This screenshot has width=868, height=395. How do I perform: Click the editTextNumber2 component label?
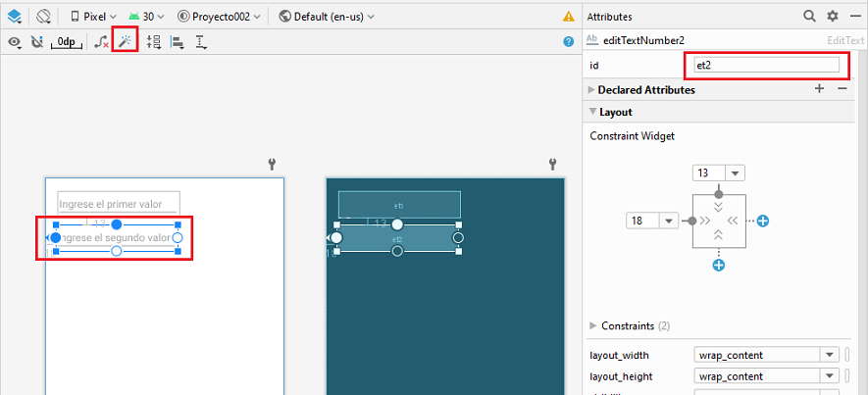click(644, 40)
